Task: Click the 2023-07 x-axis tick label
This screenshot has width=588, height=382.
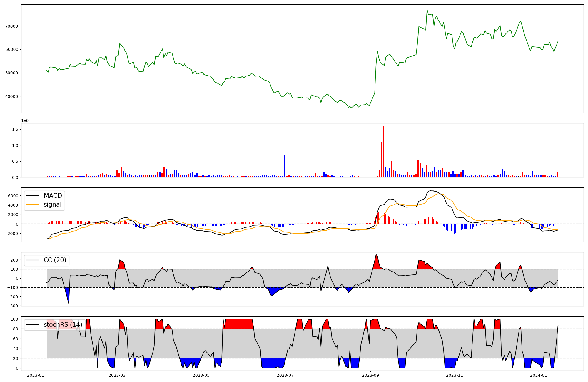Action: click(285, 375)
